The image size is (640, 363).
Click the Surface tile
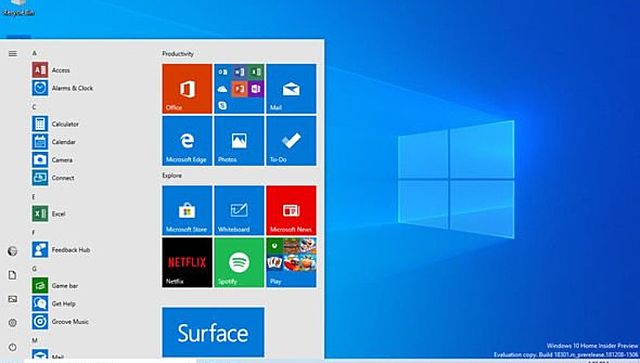point(213,332)
